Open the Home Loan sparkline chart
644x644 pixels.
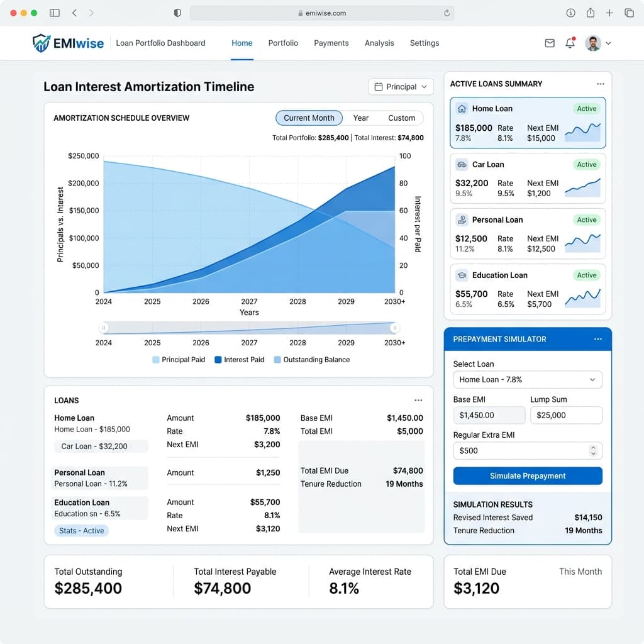click(582, 132)
